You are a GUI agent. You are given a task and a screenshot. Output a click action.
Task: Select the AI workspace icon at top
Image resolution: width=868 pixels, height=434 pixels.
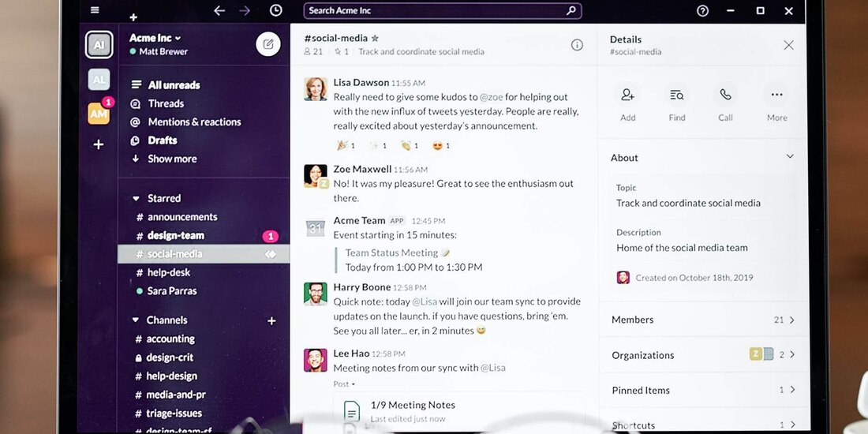click(x=99, y=45)
